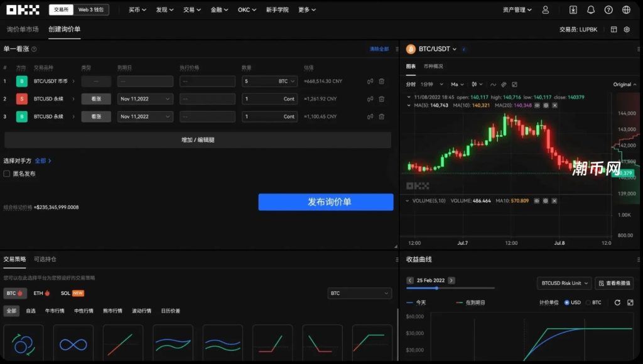Click the download app icon in the header
Image resolution: width=643 pixels, height=364 pixels.
click(x=573, y=10)
